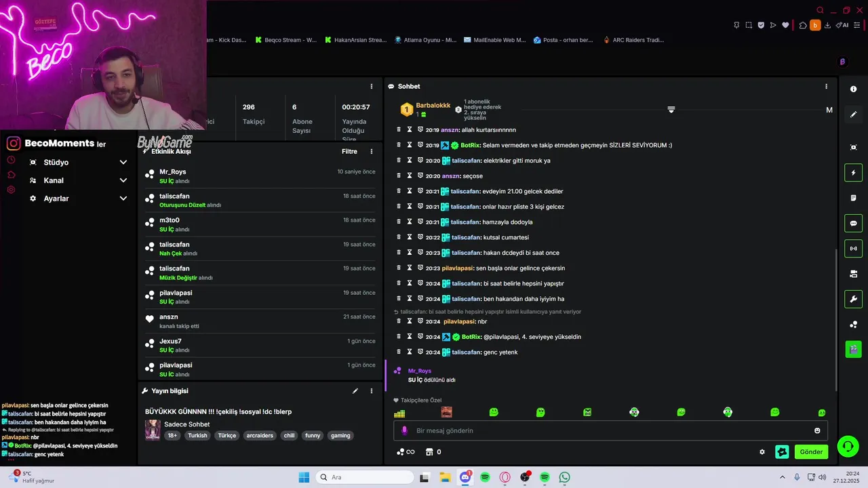Click the chat panel scrollbar

click(835, 319)
